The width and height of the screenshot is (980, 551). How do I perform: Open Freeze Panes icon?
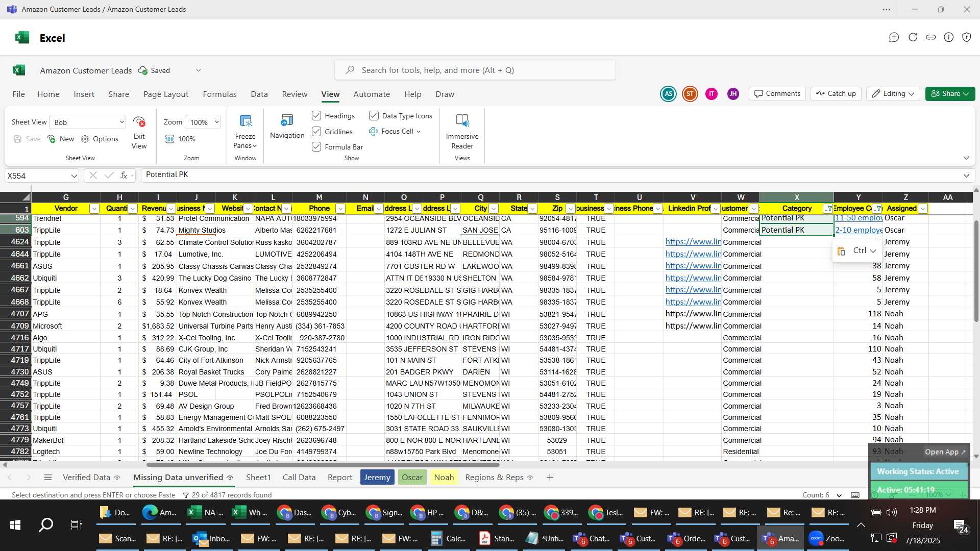pos(246,121)
